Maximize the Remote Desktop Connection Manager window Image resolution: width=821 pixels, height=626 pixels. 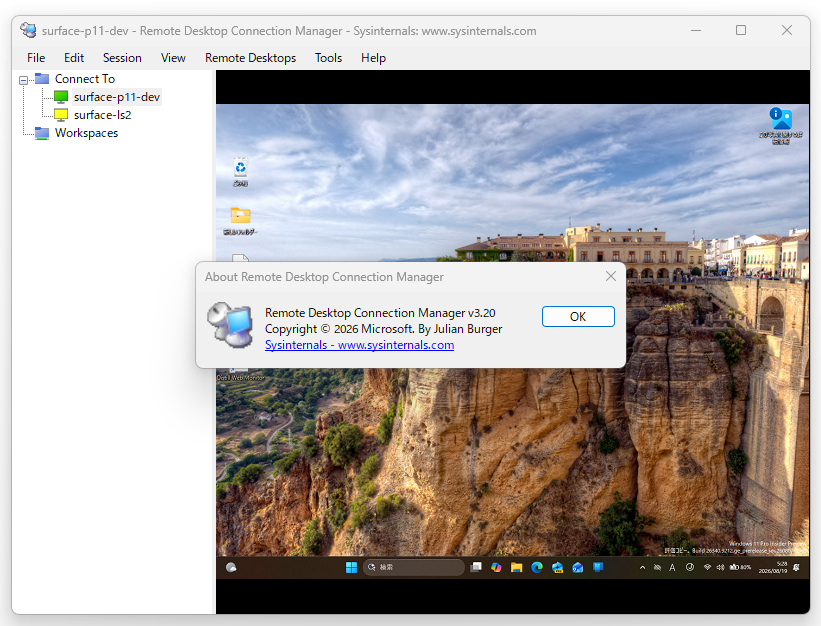741,30
